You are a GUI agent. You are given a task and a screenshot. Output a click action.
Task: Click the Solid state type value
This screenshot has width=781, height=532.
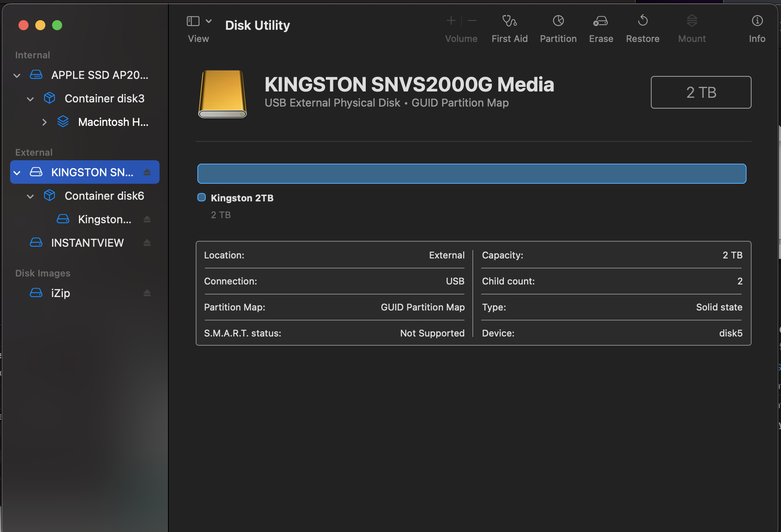pyautogui.click(x=719, y=307)
